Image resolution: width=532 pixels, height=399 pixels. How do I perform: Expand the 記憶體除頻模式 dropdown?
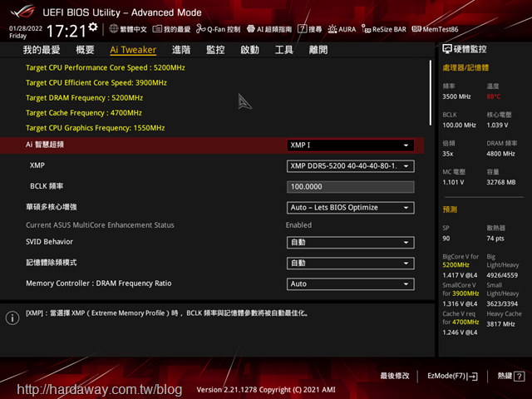(x=351, y=263)
